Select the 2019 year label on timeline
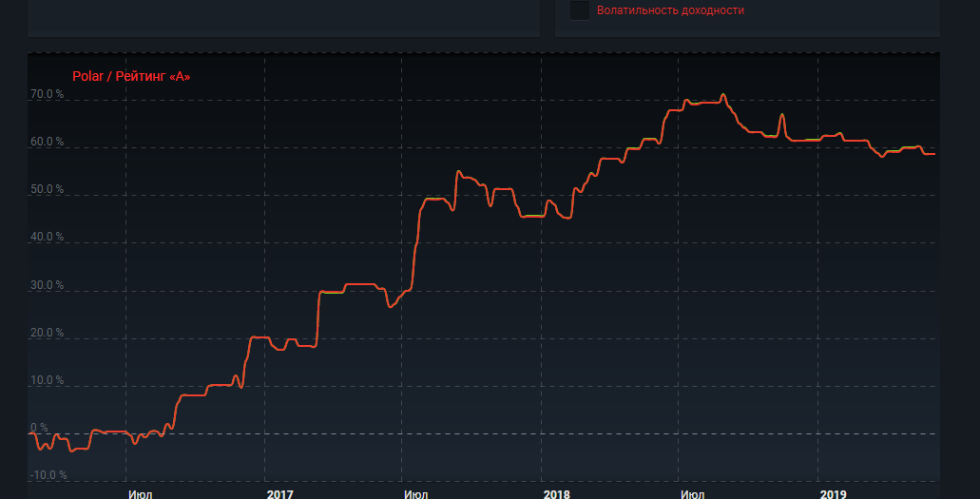This screenshot has width=980, height=499. pos(833,493)
